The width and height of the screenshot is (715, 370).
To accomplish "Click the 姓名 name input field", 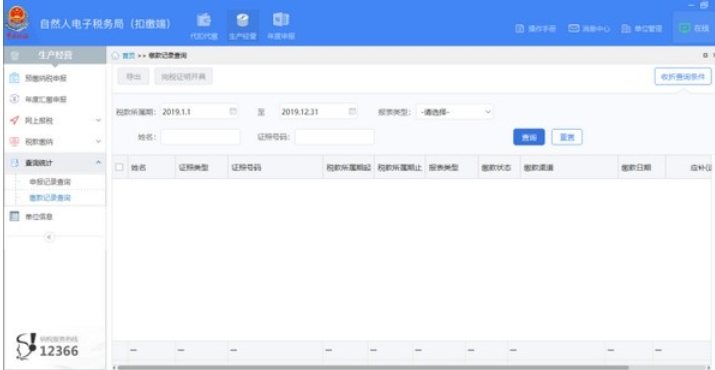I will pyautogui.click(x=200, y=137).
